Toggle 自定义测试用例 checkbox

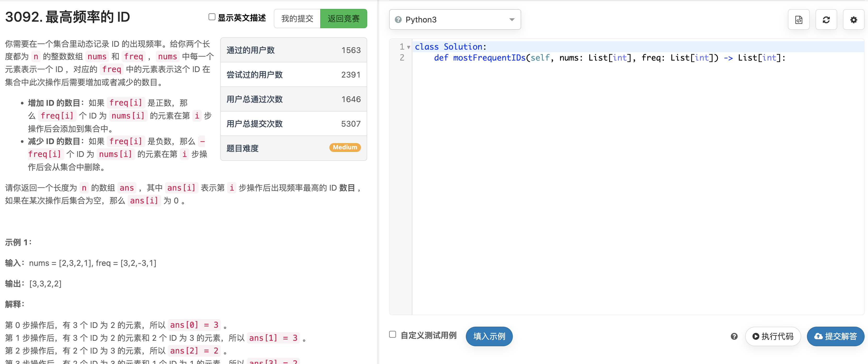point(393,335)
